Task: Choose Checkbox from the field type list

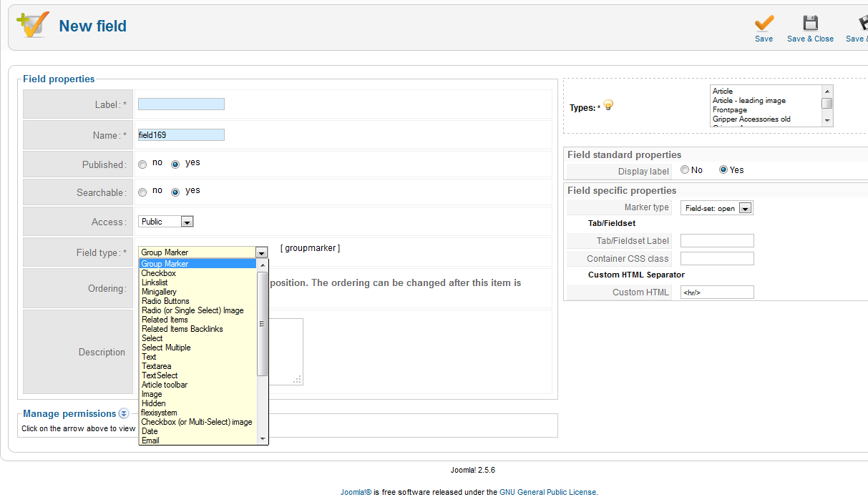Action: point(158,273)
